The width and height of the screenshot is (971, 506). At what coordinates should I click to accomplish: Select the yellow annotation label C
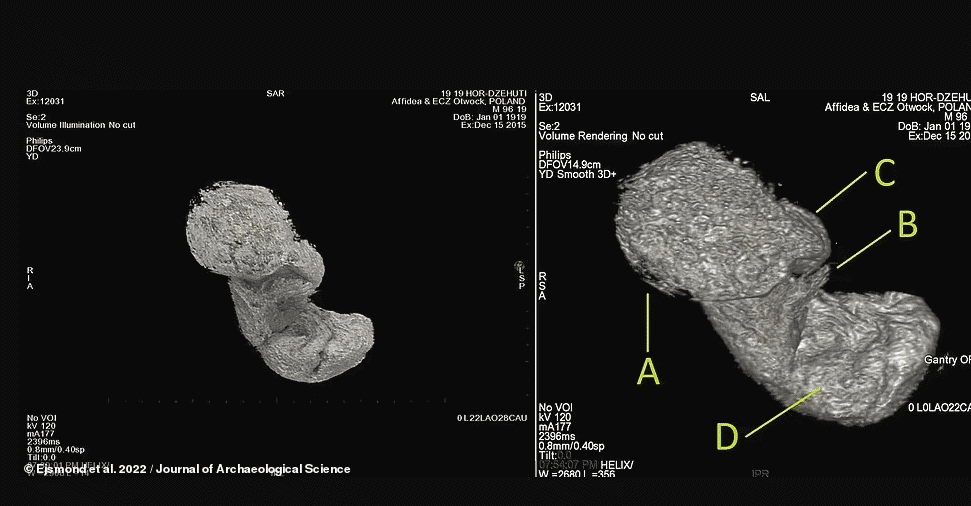pyautogui.click(x=883, y=172)
